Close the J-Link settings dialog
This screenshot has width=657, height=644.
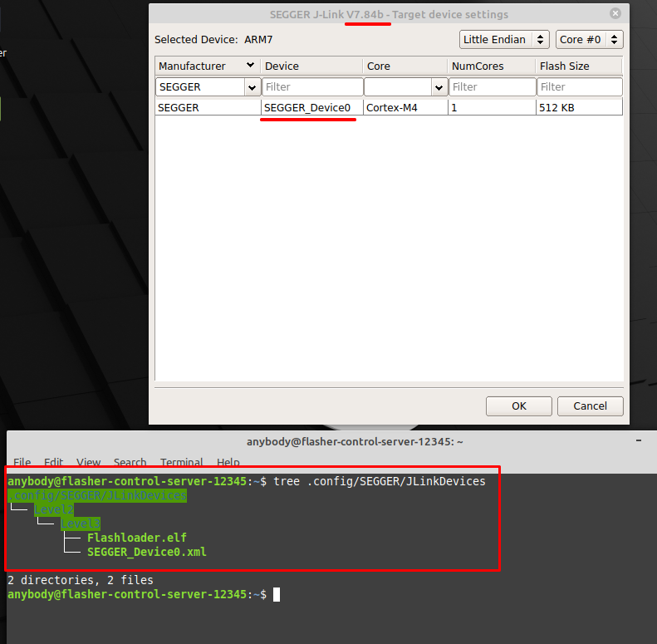pyautogui.click(x=615, y=13)
